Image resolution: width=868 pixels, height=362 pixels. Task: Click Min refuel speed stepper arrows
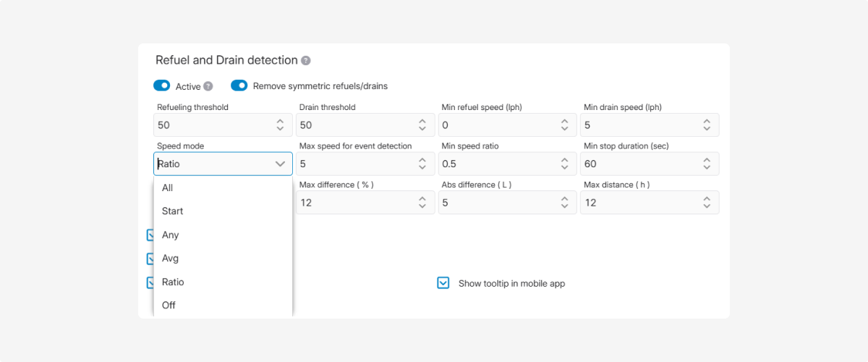(x=564, y=125)
